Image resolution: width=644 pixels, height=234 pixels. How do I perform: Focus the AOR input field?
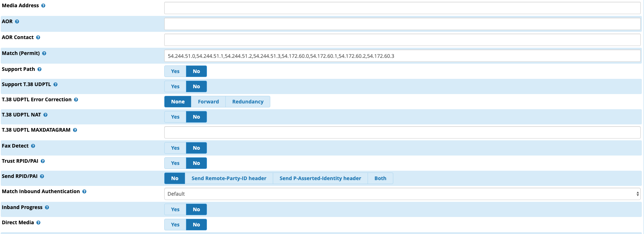click(402, 24)
